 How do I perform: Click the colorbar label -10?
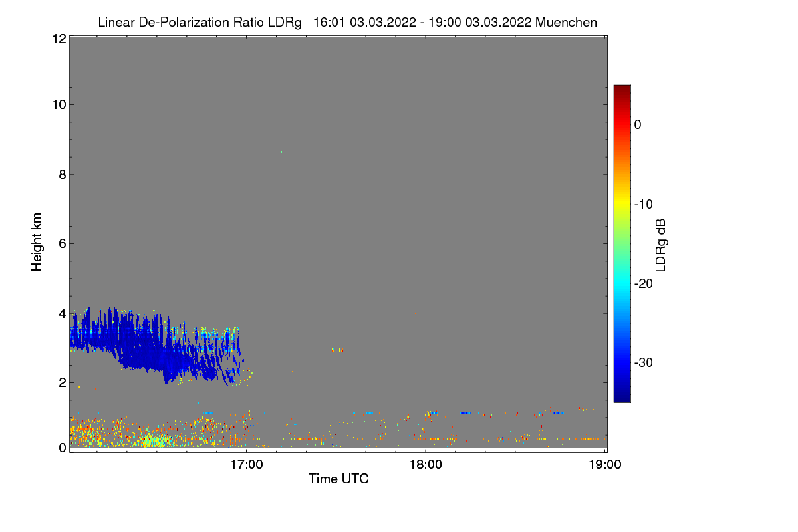tap(644, 204)
